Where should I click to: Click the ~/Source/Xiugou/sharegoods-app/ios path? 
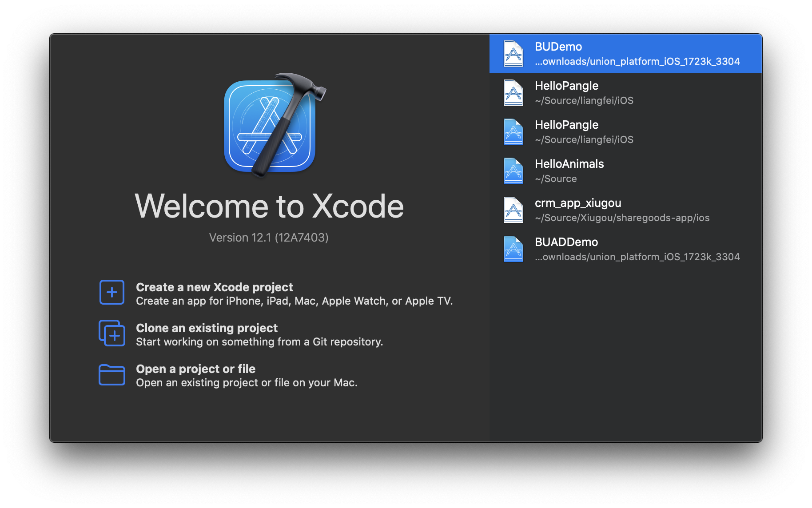[622, 218]
